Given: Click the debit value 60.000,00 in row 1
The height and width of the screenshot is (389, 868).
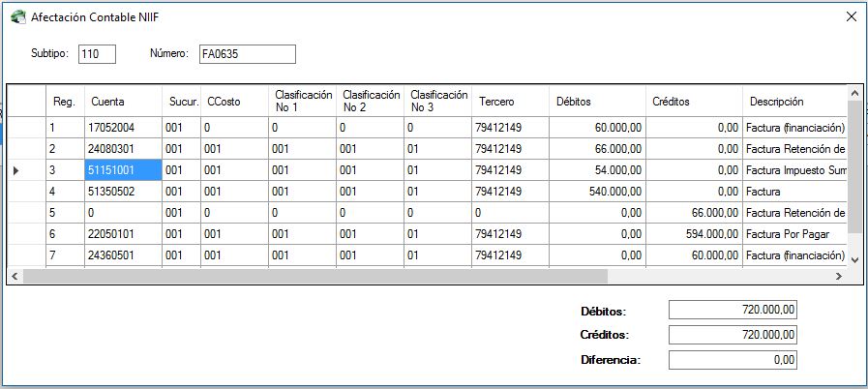Looking at the screenshot, I should pyautogui.click(x=597, y=128).
